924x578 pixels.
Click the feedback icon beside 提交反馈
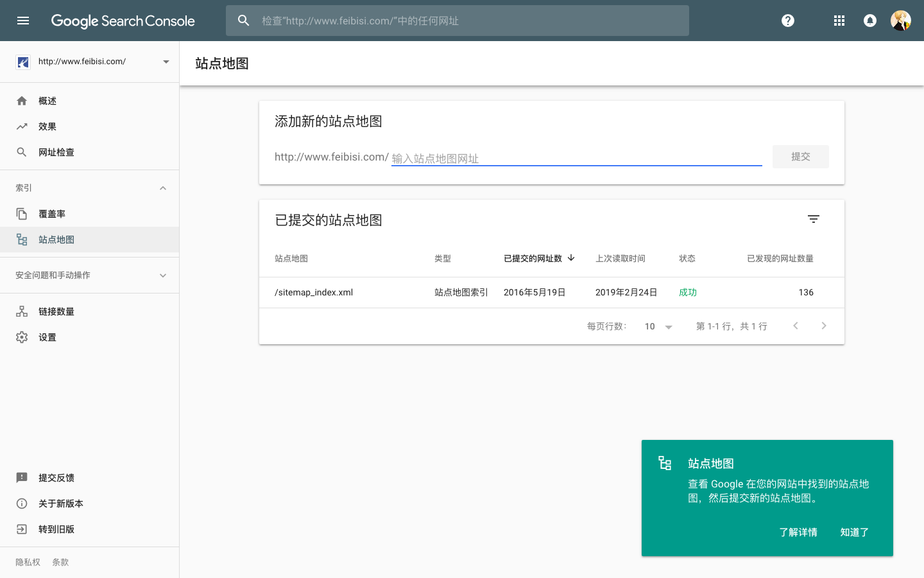point(22,478)
